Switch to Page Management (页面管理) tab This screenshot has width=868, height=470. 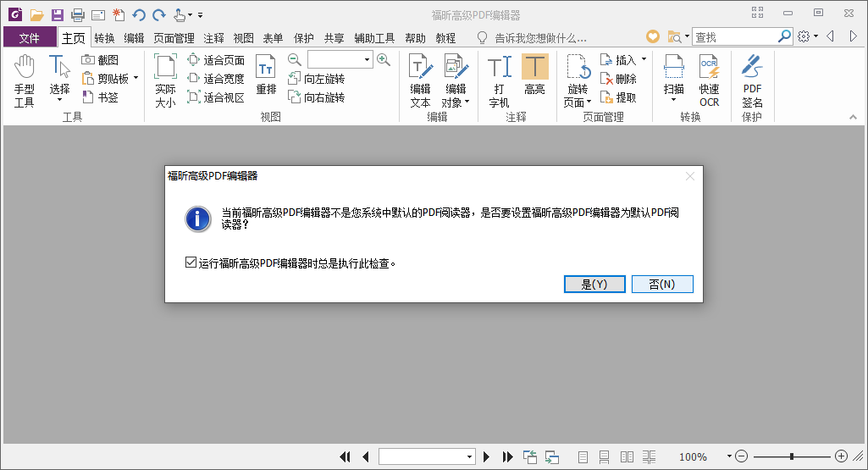point(174,37)
